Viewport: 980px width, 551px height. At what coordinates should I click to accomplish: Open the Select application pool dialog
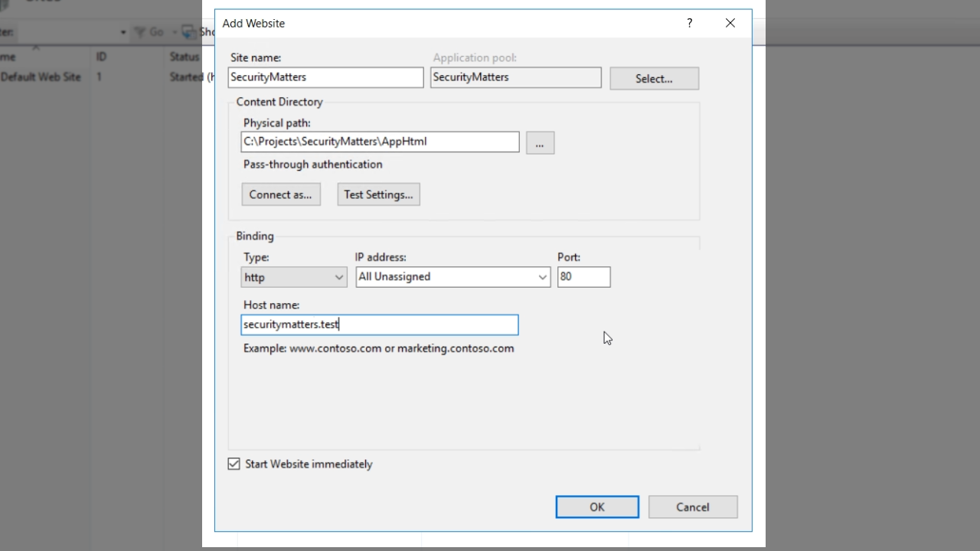click(654, 78)
